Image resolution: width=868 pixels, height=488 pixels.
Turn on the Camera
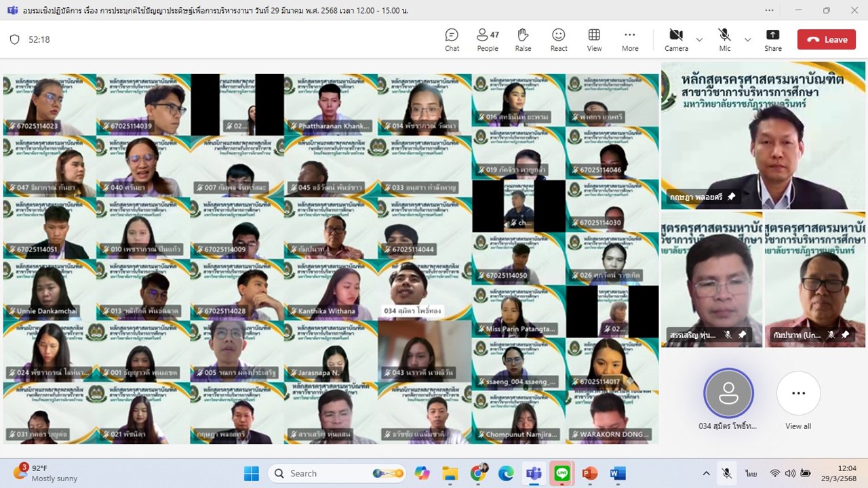[x=676, y=40]
